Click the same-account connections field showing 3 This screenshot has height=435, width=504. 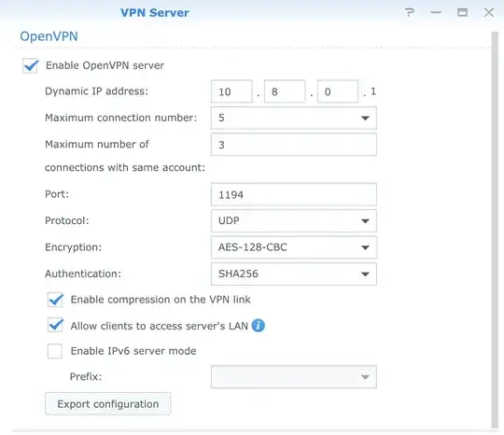[x=294, y=145]
